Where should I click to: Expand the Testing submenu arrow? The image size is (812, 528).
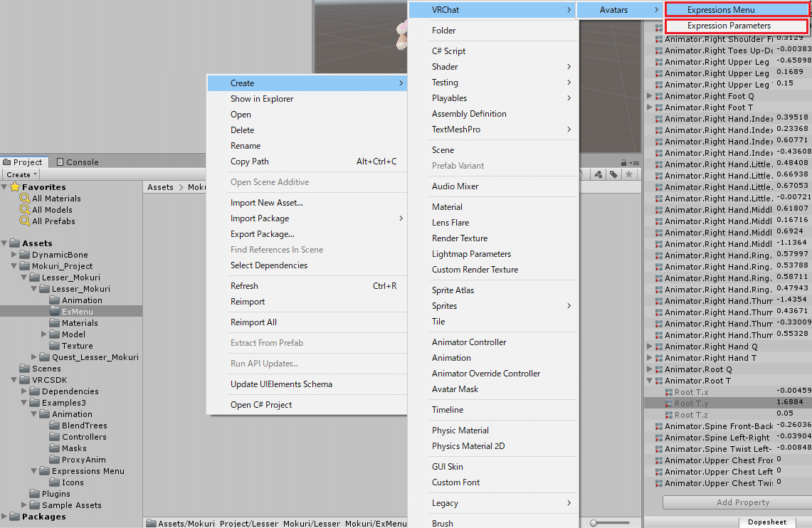569,83
